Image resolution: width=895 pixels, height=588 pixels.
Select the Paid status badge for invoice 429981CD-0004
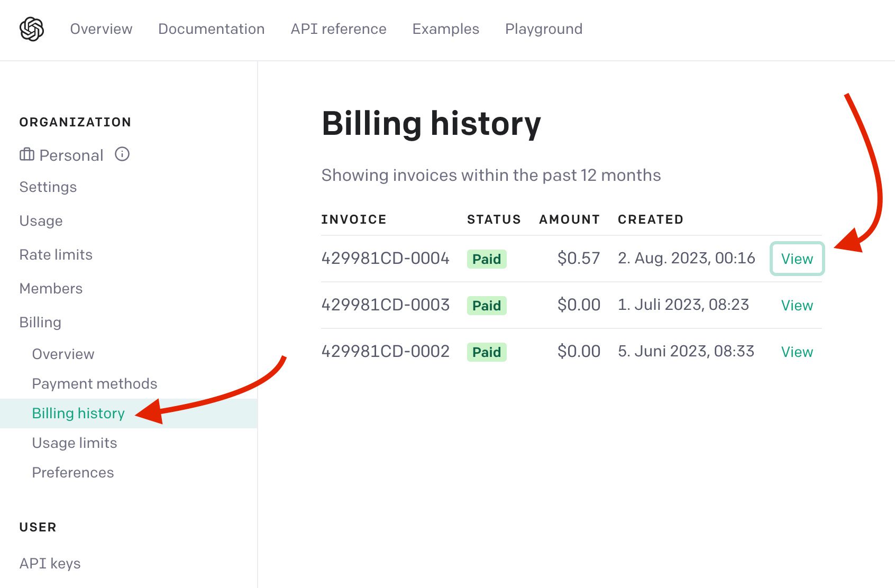486,259
